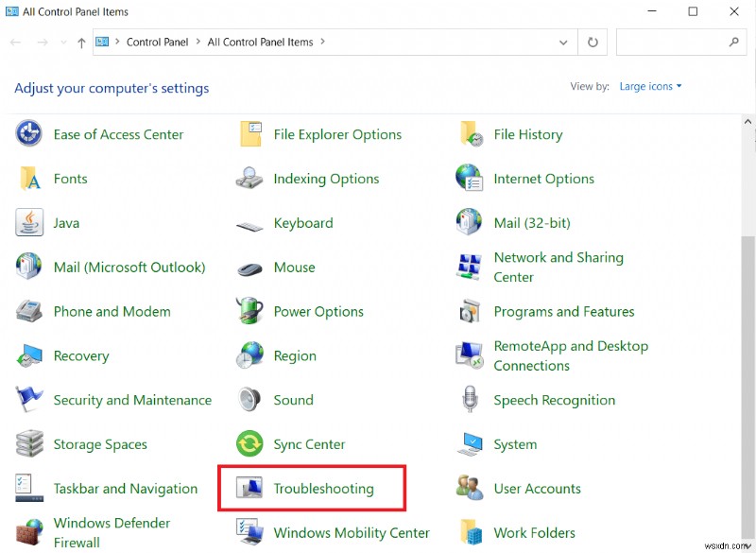Open Speech Recognition

(554, 400)
